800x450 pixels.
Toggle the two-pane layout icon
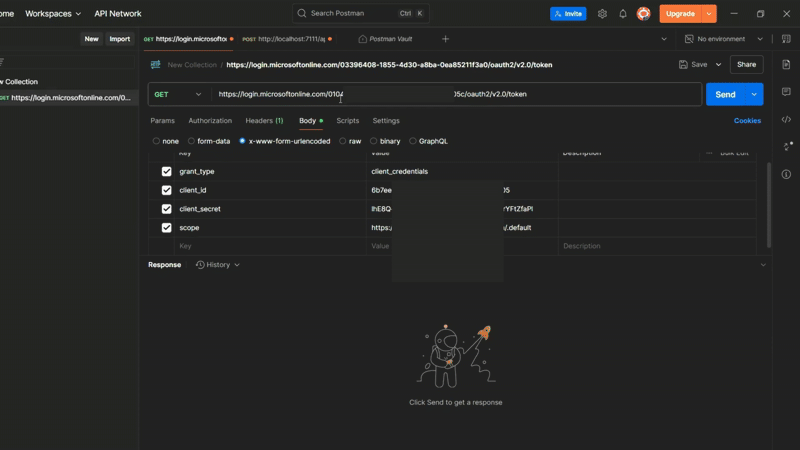tap(786, 39)
